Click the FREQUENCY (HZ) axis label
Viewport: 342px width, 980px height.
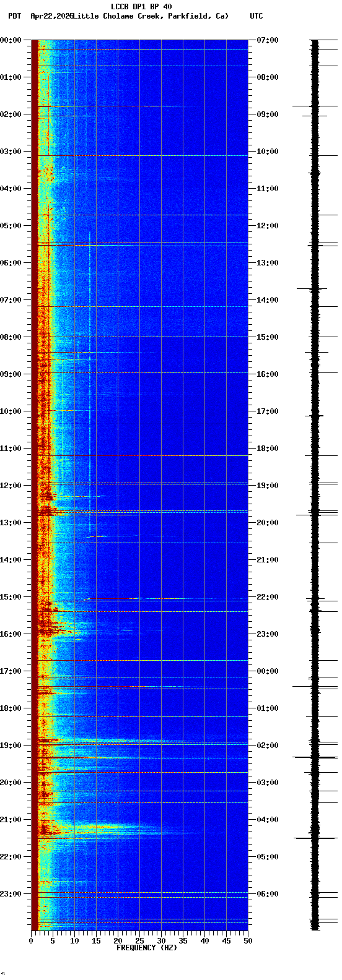(147, 947)
